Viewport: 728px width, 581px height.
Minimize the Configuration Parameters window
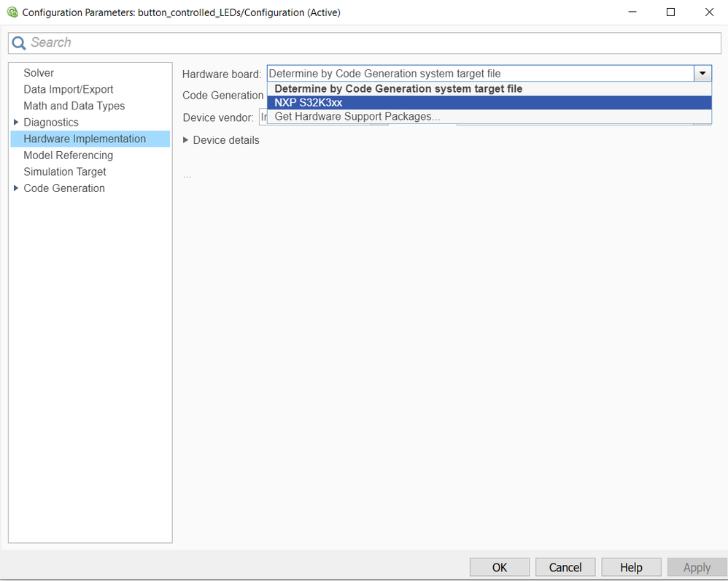(x=632, y=12)
